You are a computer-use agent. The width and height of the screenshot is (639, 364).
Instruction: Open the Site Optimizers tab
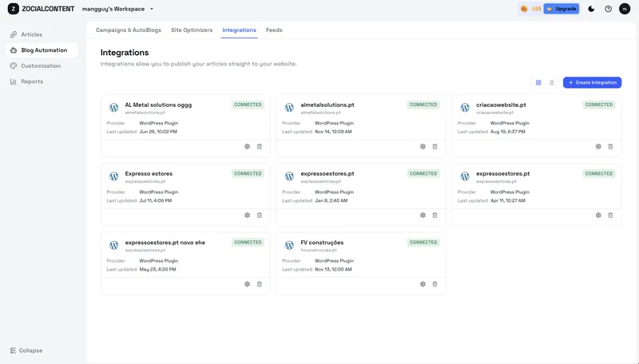coord(192,30)
